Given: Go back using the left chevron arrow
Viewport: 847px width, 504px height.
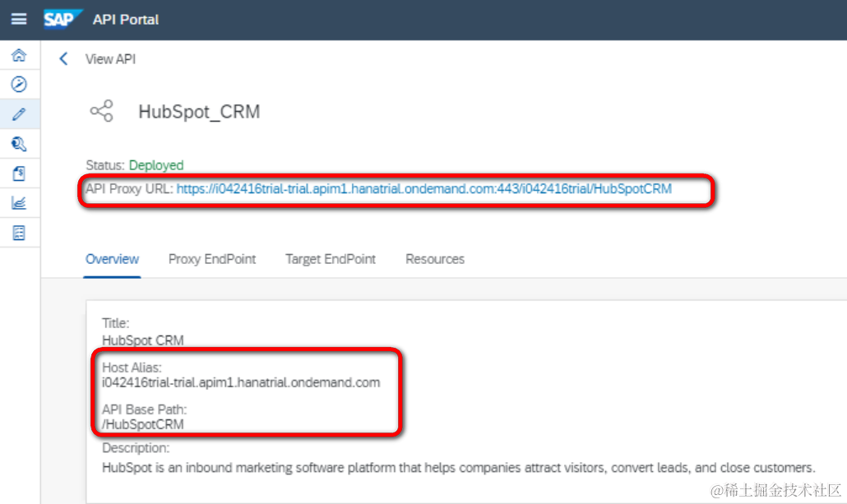Looking at the screenshot, I should tap(64, 59).
